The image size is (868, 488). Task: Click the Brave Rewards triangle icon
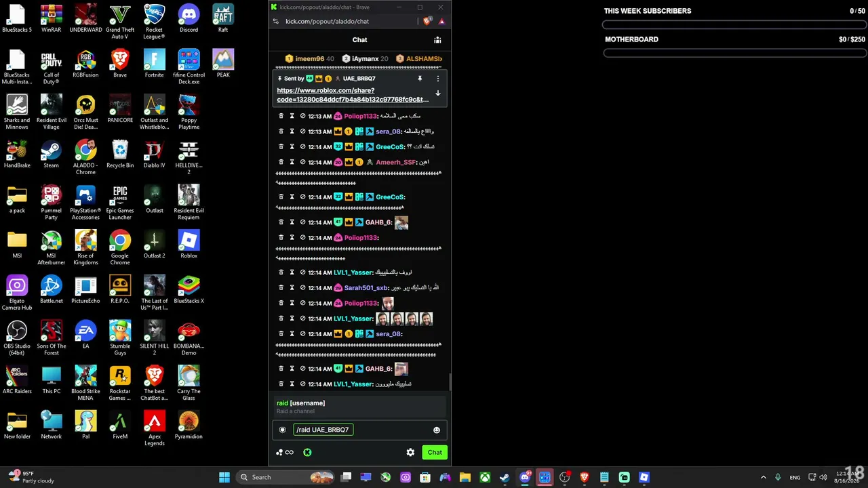(441, 22)
